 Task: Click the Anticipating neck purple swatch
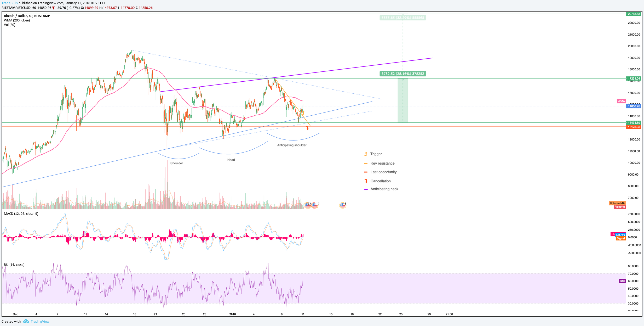(366, 189)
